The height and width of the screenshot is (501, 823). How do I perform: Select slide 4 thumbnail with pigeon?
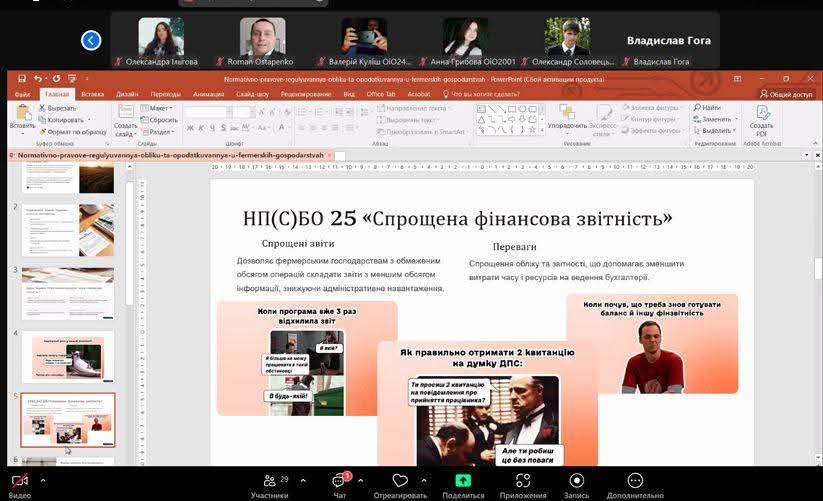pos(68,356)
